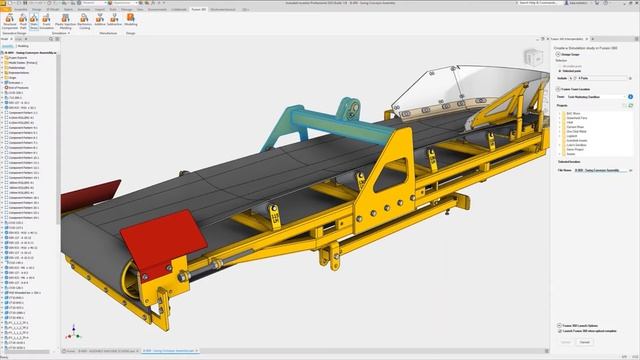Click the model browser vertical scrollbar

click(58, 139)
